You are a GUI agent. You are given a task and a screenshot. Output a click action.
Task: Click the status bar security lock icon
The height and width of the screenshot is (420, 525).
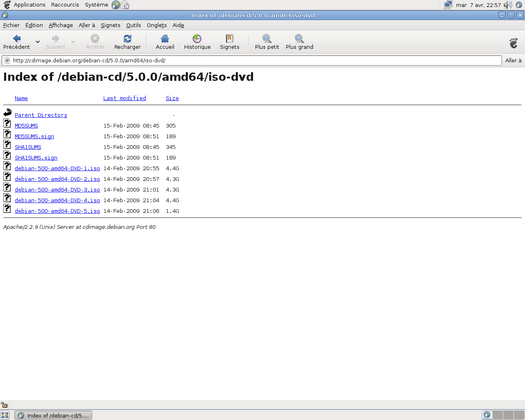(x=4, y=405)
